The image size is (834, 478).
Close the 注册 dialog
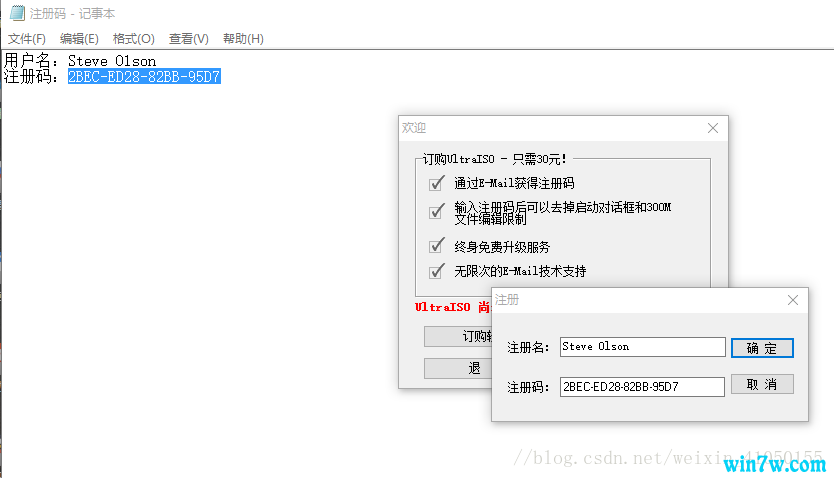pyautogui.click(x=793, y=300)
